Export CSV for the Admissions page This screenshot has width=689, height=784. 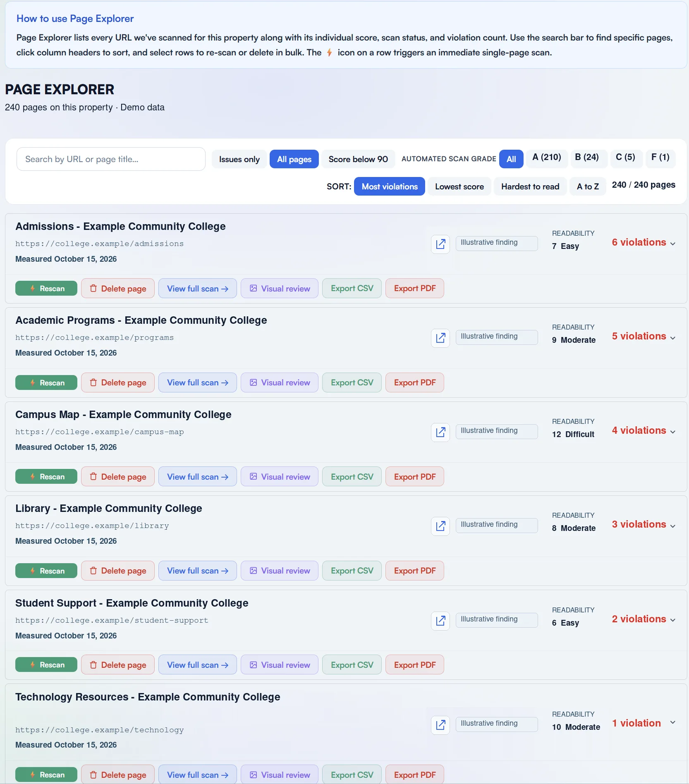(352, 288)
